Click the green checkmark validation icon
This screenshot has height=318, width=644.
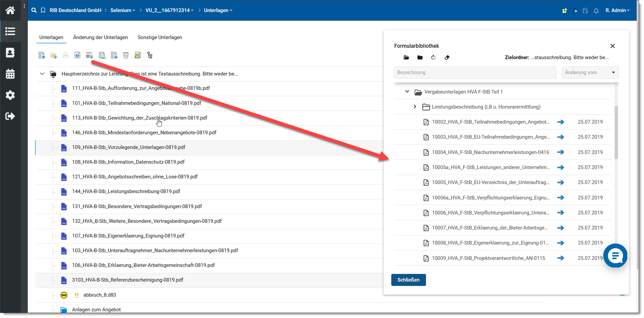click(138, 55)
